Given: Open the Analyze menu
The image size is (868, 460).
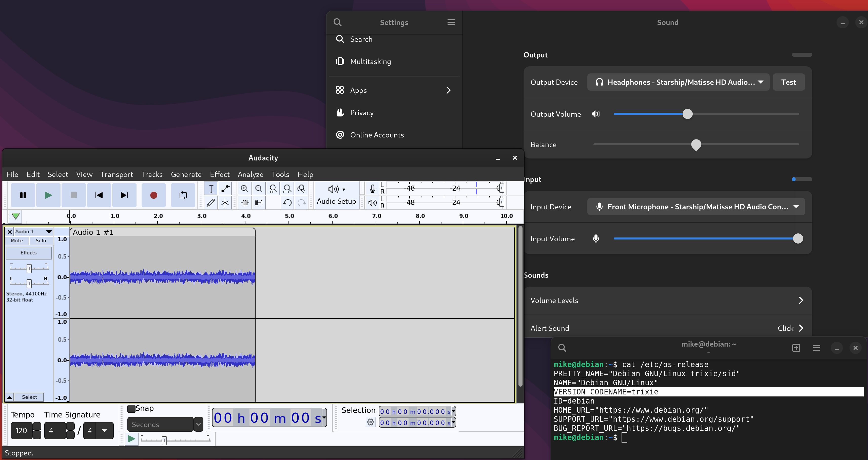Looking at the screenshot, I should click(x=250, y=174).
